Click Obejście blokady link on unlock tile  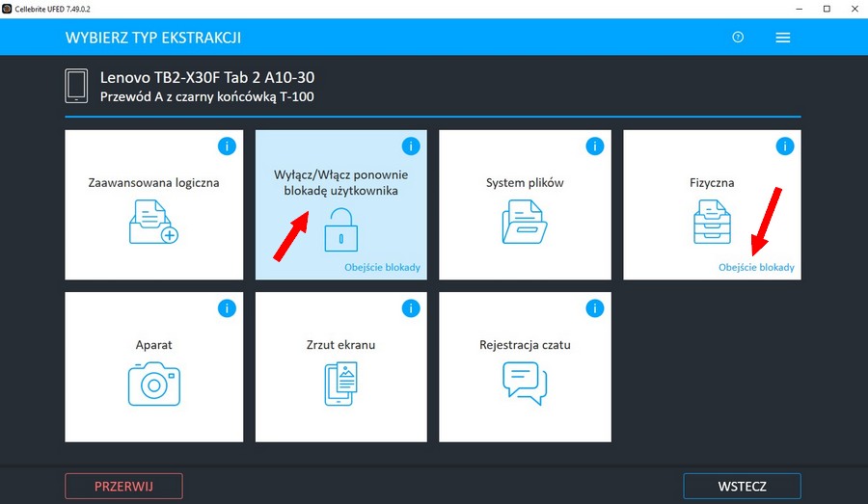(x=382, y=267)
